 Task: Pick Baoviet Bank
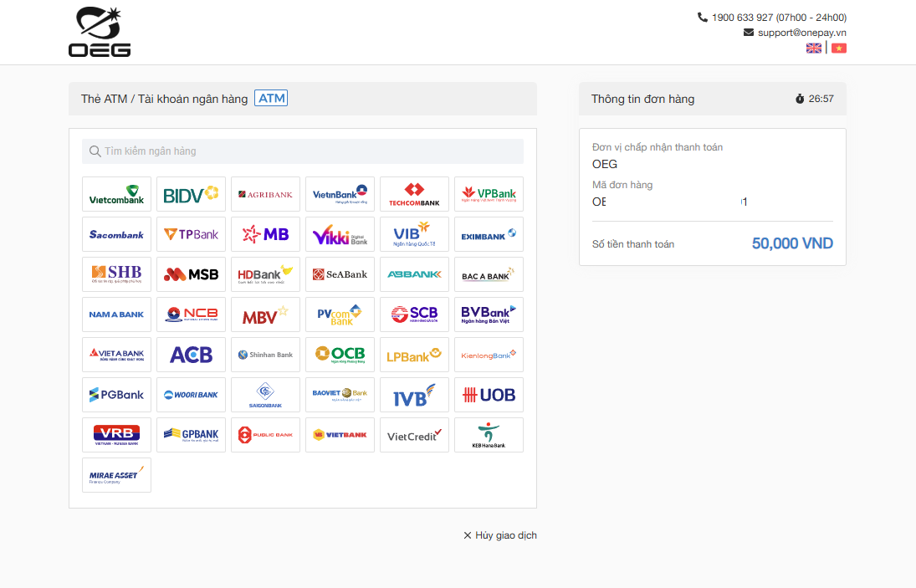[340, 395]
